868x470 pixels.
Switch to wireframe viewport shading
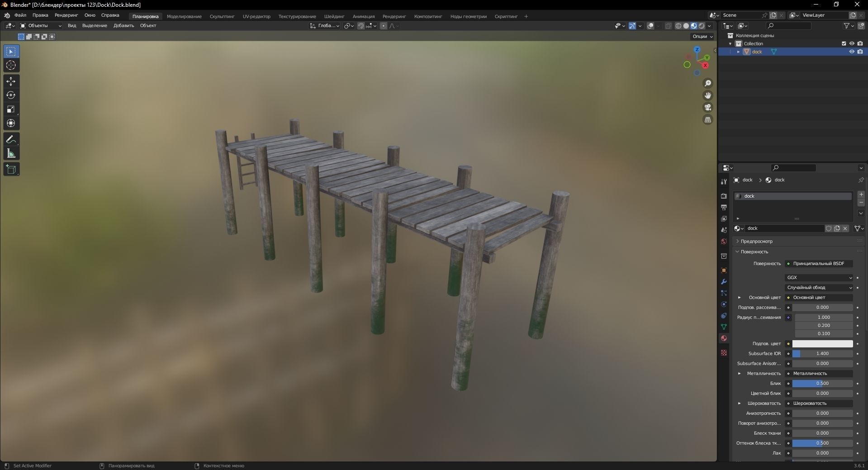tap(678, 26)
